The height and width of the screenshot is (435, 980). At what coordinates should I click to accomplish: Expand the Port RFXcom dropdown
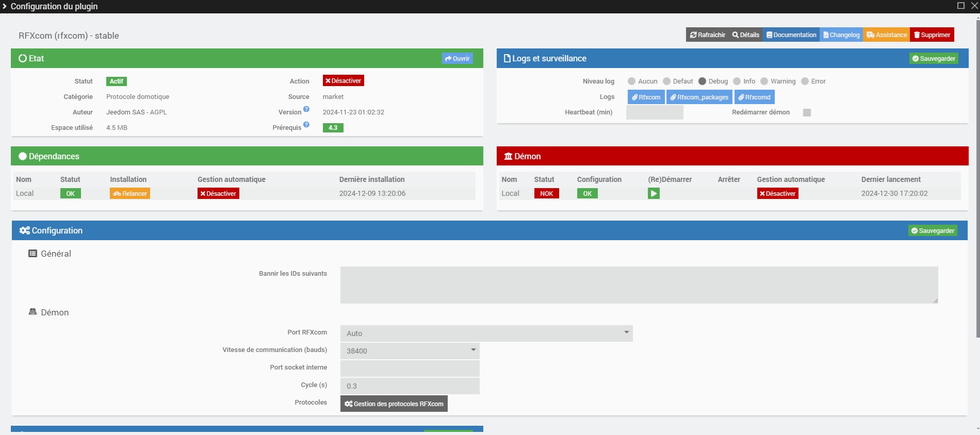click(486, 333)
